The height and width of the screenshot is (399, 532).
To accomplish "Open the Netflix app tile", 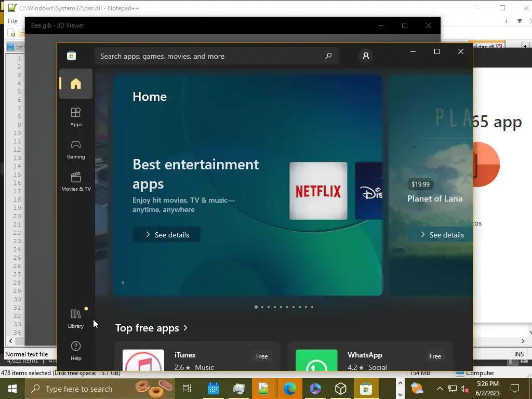I will pyautogui.click(x=318, y=191).
